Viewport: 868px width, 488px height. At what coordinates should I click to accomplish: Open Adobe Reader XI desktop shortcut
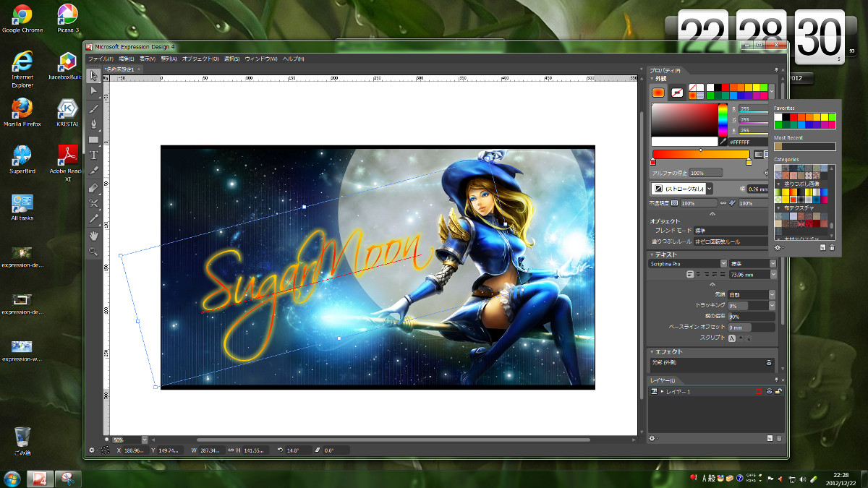[68, 163]
